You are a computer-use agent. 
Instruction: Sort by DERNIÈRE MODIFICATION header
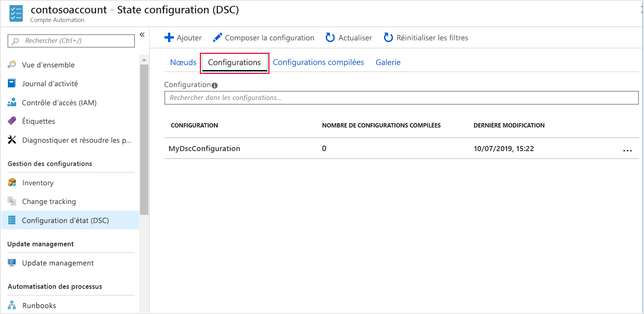[x=509, y=126]
